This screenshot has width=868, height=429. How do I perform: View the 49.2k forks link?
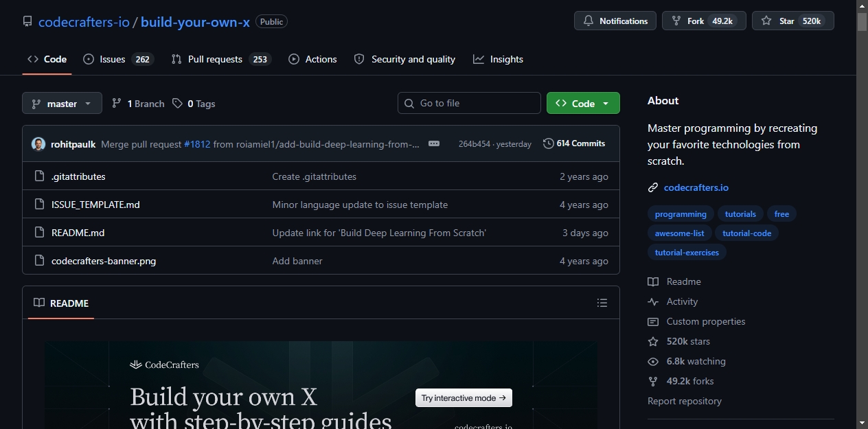coord(681,381)
